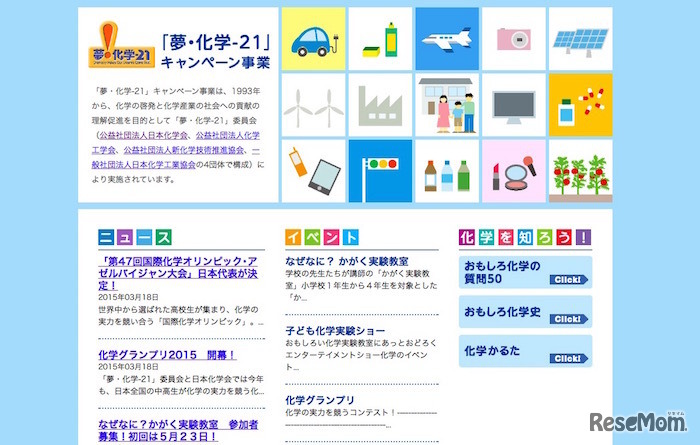Click the おもしろ化学の質問50 button

pyautogui.click(x=525, y=272)
